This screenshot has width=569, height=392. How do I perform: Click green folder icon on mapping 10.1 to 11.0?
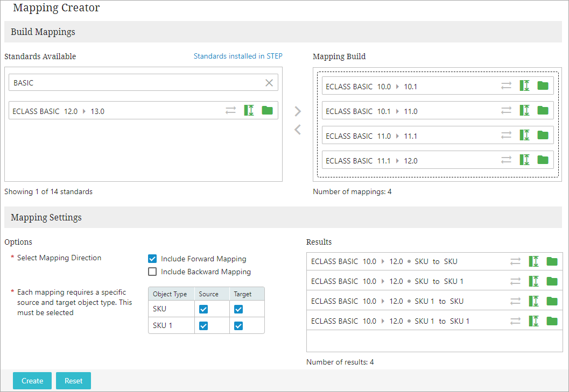[543, 110]
